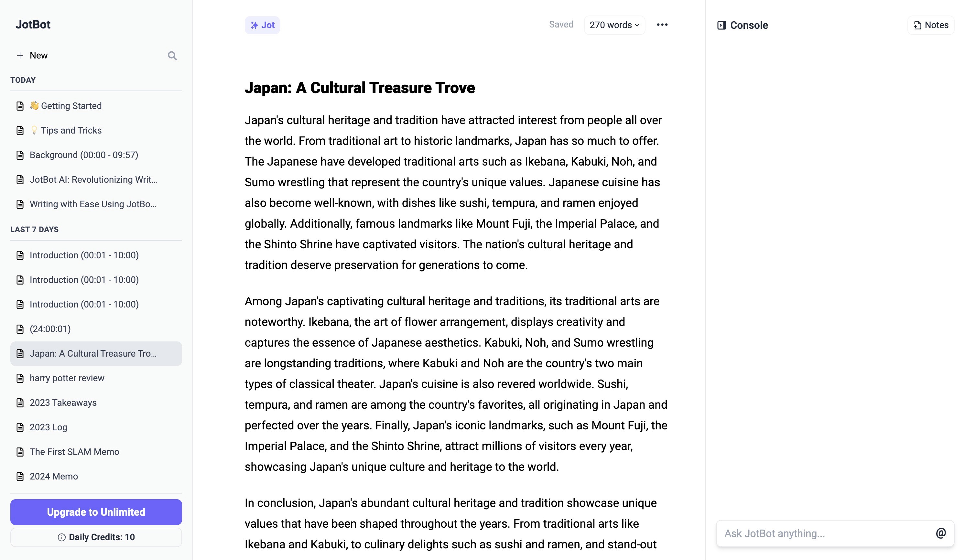Click the three-dot overflow menu icon
Viewport: 965px width, 560px height.
click(x=662, y=25)
